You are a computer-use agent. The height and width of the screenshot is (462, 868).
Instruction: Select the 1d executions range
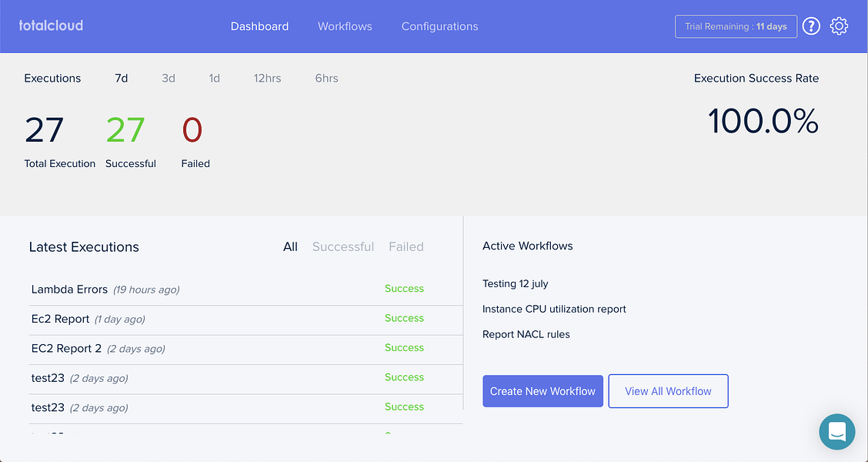214,79
